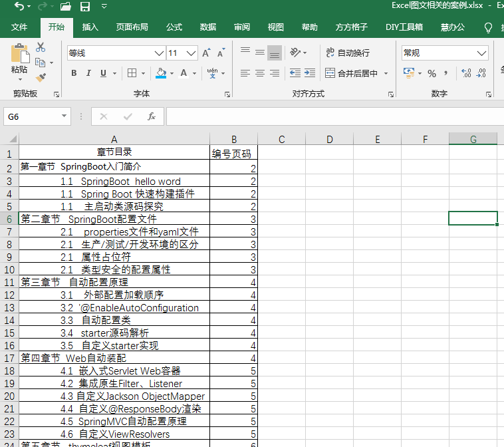Screen dimensions: 504x447
Task: Click the Redo arrow icon
Action: [42, 6]
